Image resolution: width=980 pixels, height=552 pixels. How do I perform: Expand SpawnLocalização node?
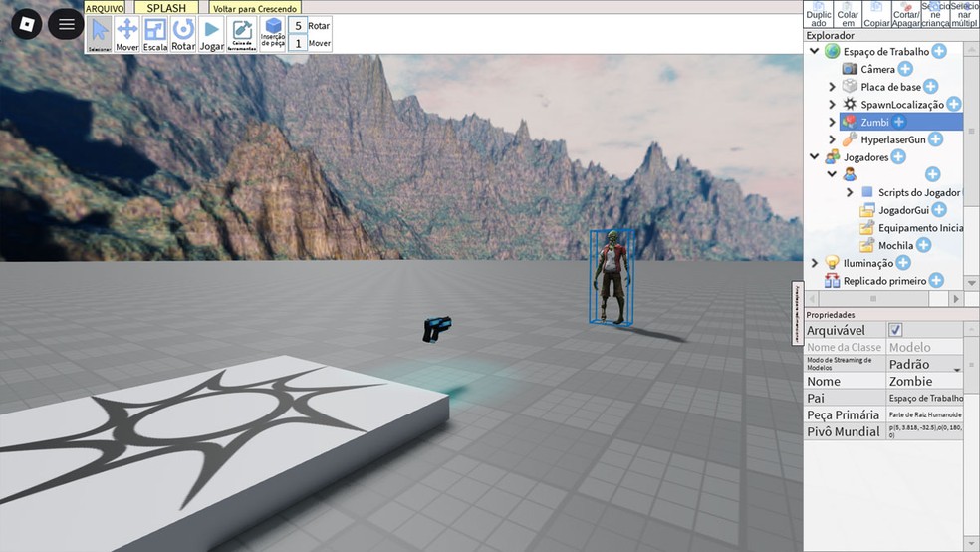[x=832, y=104]
